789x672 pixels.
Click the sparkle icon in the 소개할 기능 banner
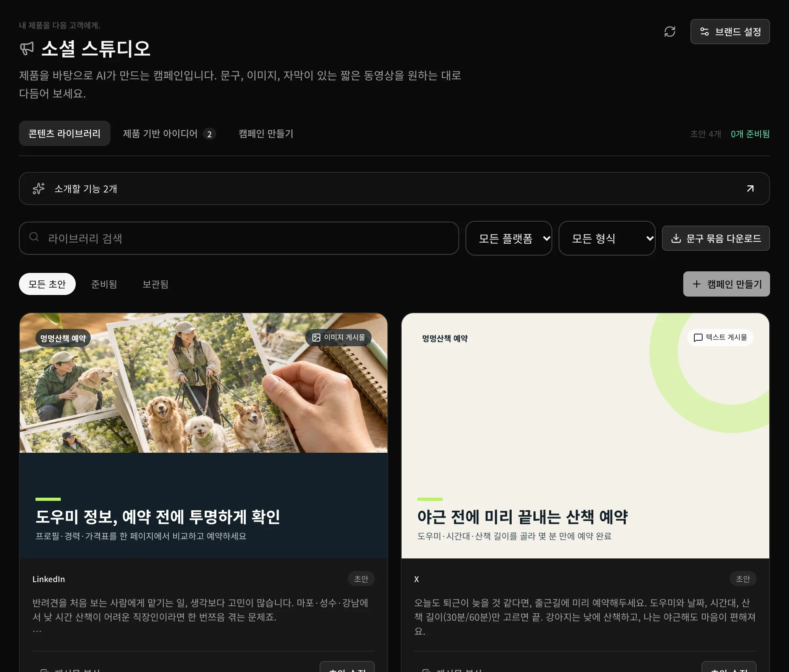coord(39,189)
